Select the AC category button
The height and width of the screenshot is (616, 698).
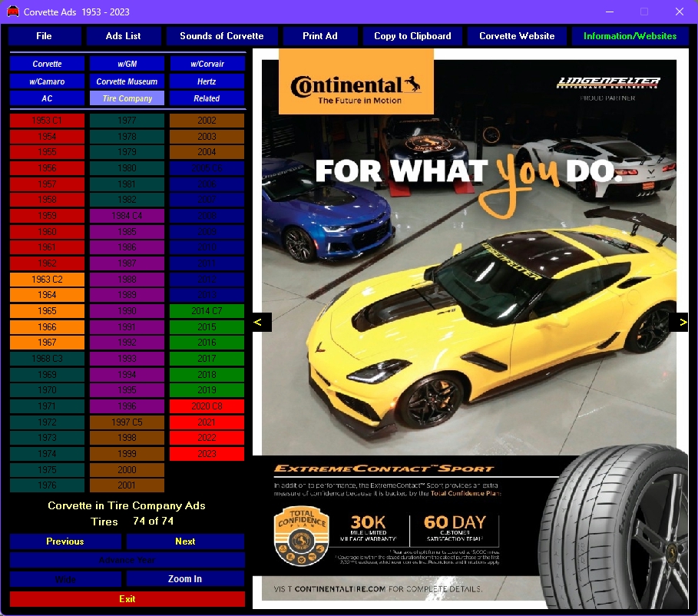pyautogui.click(x=47, y=98)
